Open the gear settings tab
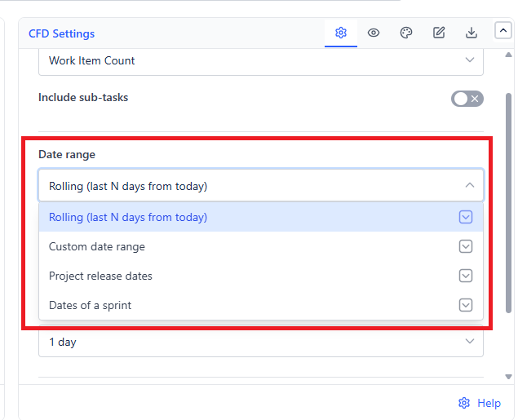518x420 pixels. tap(341, 33)
